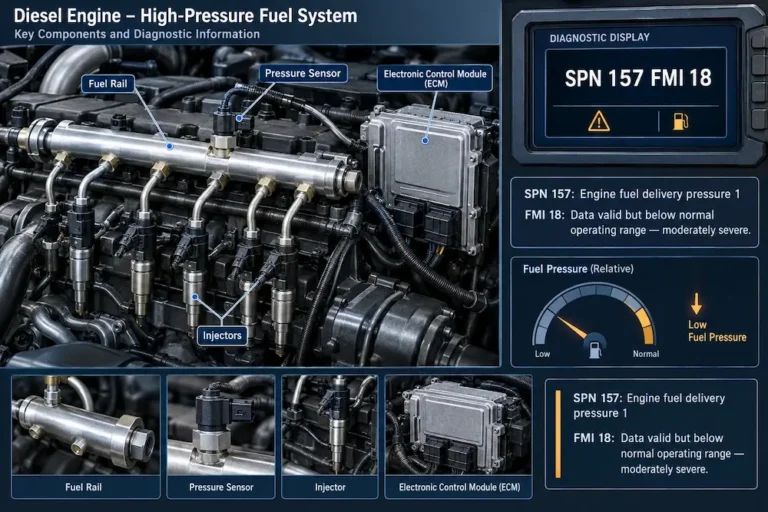768x512 pixels.
Task: Click the blue marker dot on the fuel rail
Action: coord(169,146)
